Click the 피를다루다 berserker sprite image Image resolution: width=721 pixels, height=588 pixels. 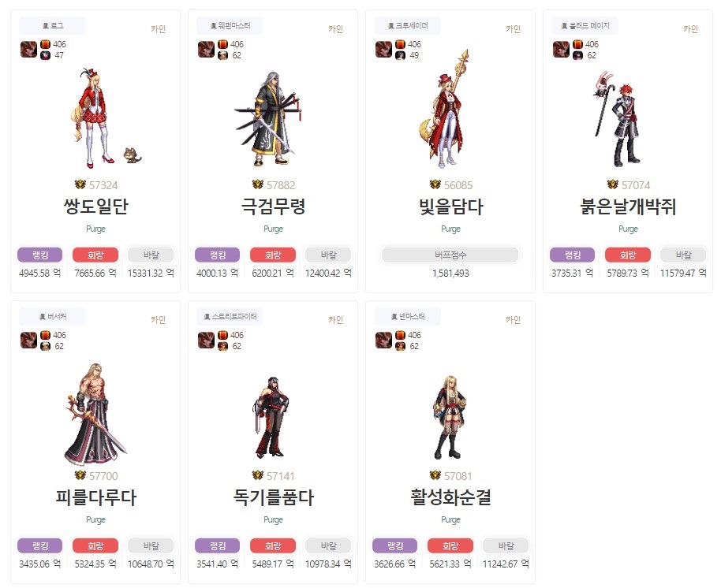tap(95, 415)
